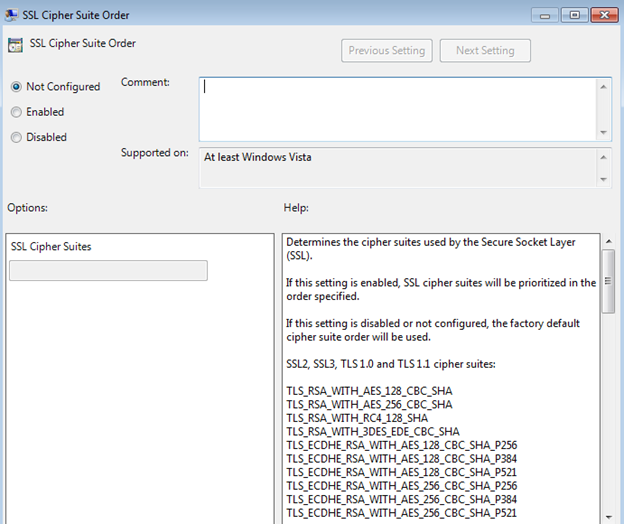Minimize the SSL Cipher Suite Order window
Screen dimensions: 624x524
pyautogui.click(x=545, y=15)
